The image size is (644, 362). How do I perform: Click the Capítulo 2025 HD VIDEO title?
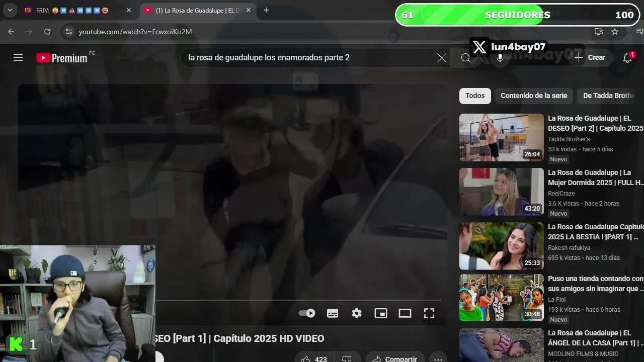[x=240, y=338]
